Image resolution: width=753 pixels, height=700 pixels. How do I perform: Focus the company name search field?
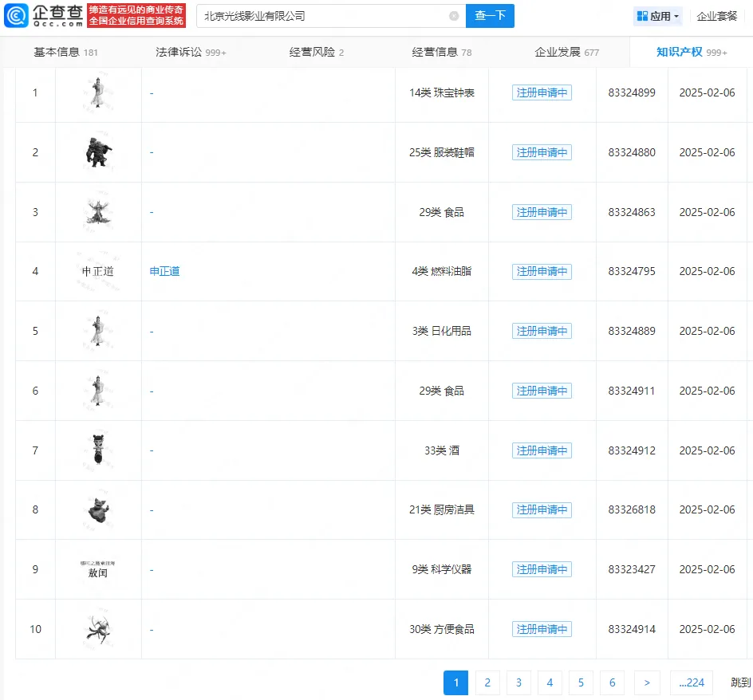331,16
